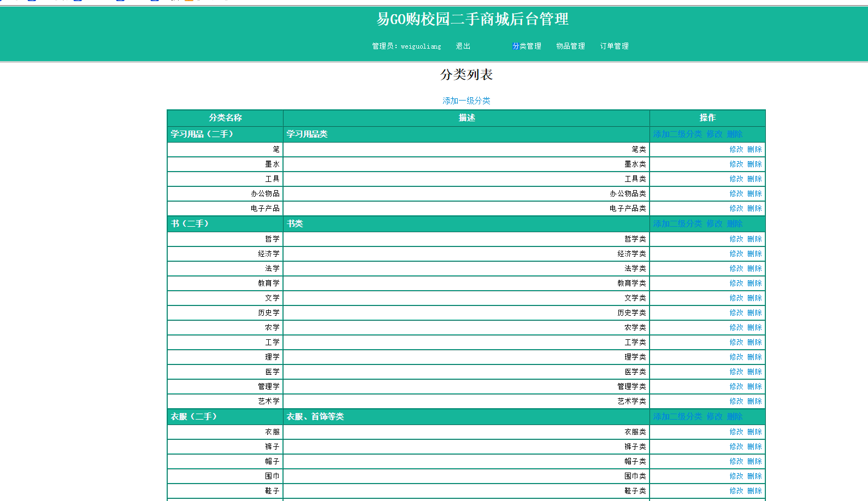Click 修改 for the 管理学 subcategory
This screenshot has height=501, width=868.
coord(736,387)
